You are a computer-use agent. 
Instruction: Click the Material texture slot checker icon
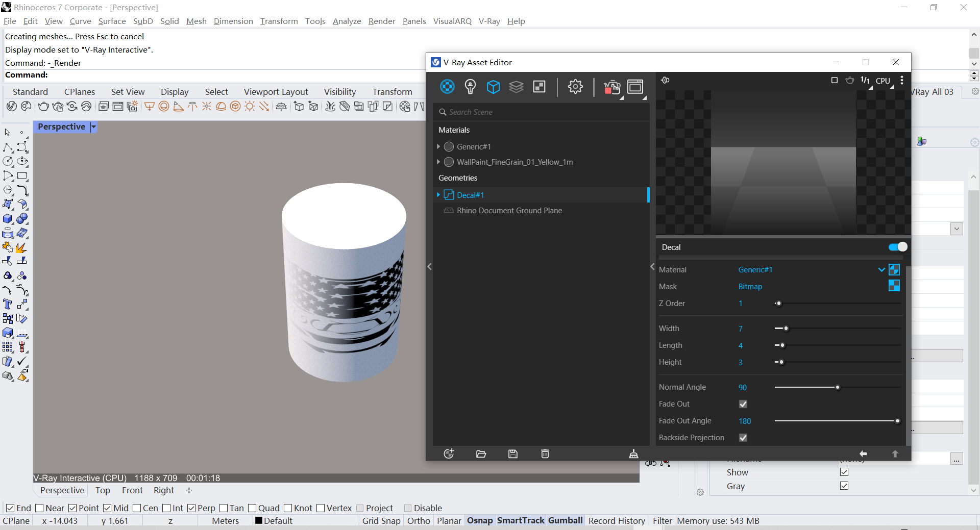tap(894, 270)
